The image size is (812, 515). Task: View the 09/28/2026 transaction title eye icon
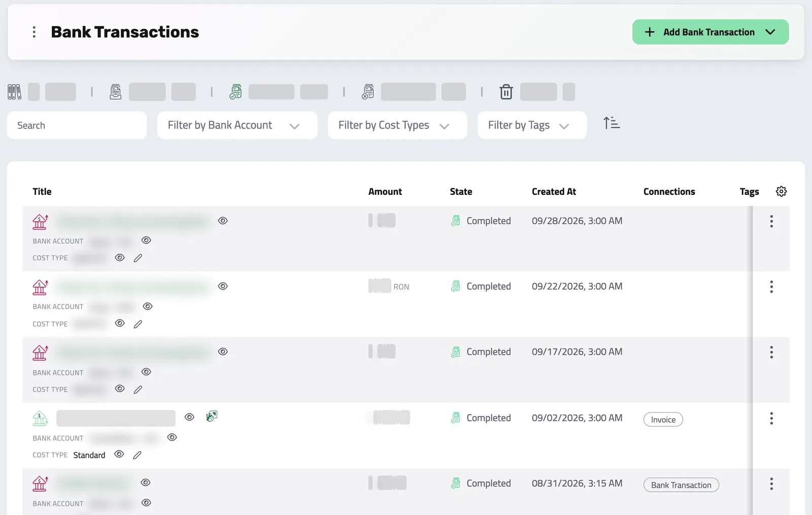(223, 221)
